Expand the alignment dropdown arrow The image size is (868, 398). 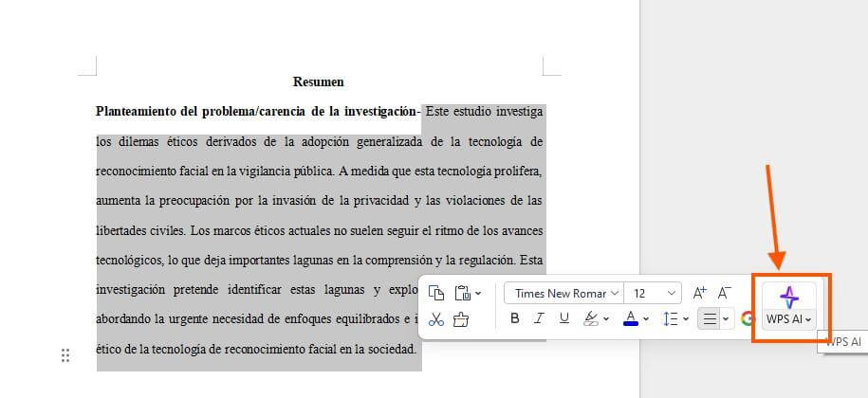727,319
